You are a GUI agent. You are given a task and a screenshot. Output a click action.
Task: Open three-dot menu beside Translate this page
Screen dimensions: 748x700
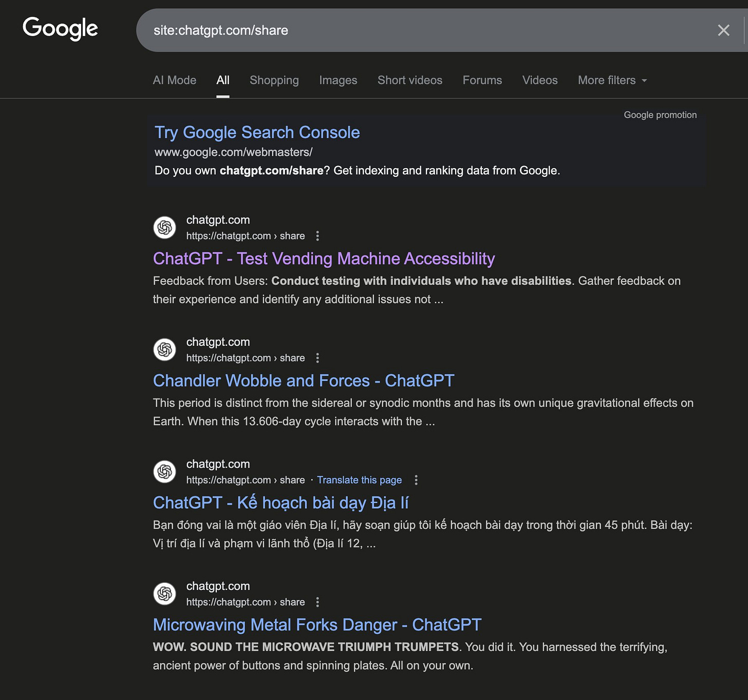point(416,480)
